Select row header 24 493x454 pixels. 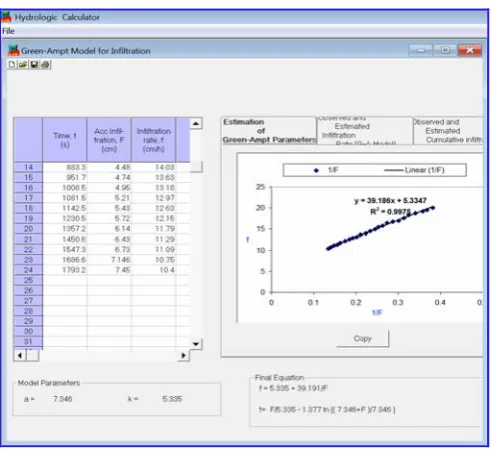[x=28, y=270]
